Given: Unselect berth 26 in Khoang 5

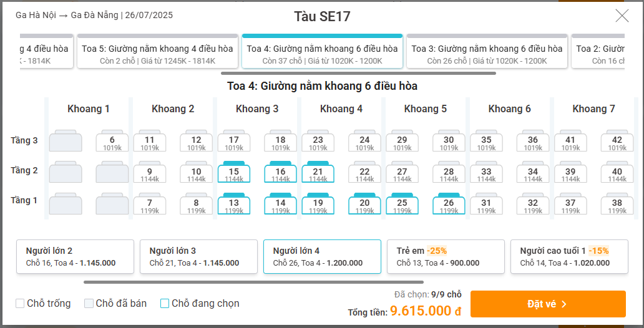Looking at the screenshot, I should (x=449, y=204).
